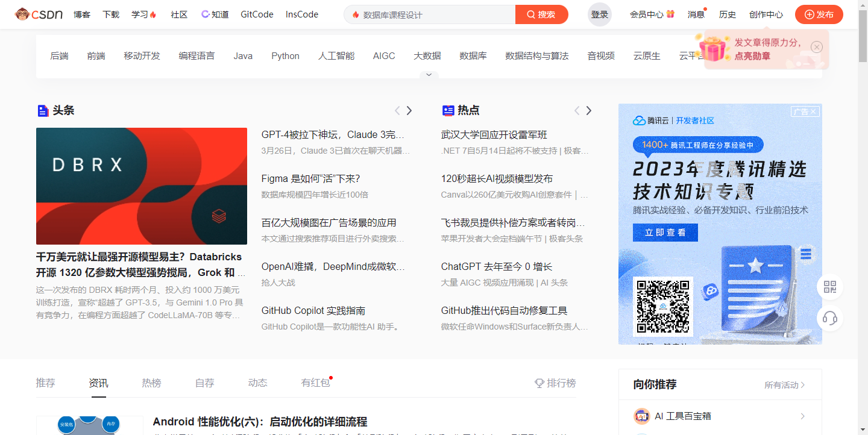Switch to the 自荐 tab
Viewport: 868px width, 435px height.
click(x=204, y=383)
